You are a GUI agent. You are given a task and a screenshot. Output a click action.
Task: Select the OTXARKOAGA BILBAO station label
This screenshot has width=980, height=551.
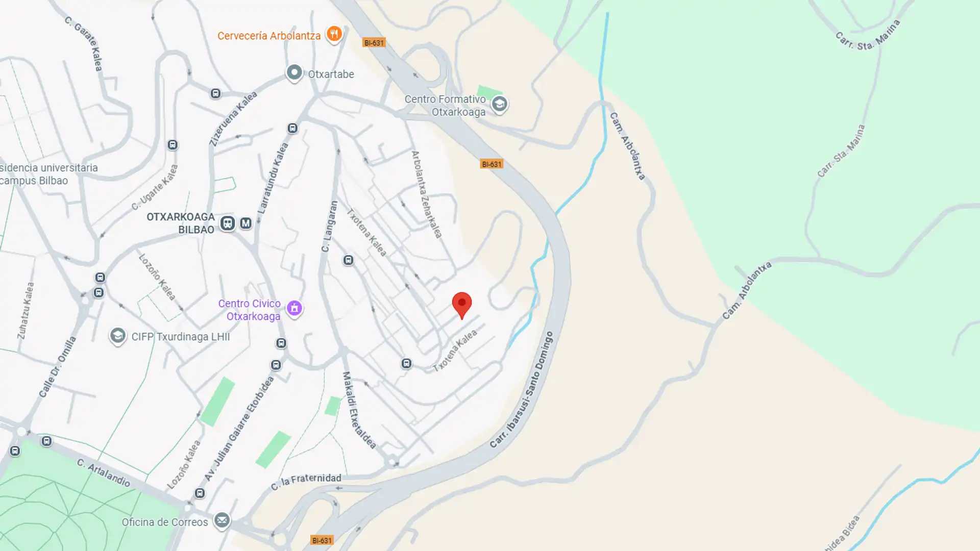181,223
